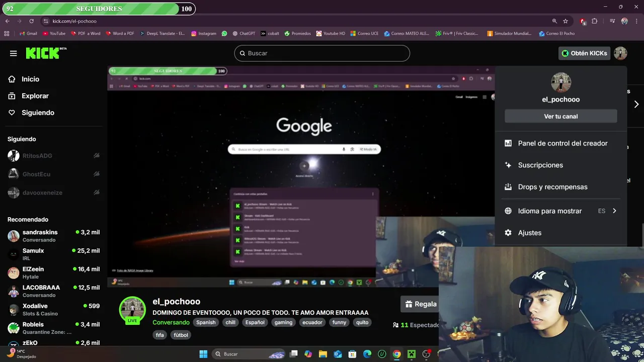
Task: Open Instagram bookmark
Action: pyautogui.click(x=204, y=34)
